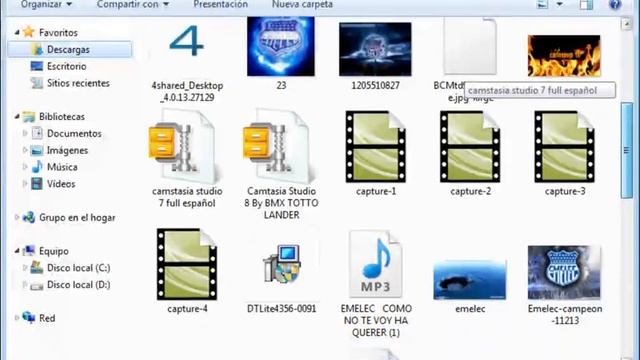640x360 pixels.
Task: Go to Escritorio in the navigation pane
Action: [67, 66]
